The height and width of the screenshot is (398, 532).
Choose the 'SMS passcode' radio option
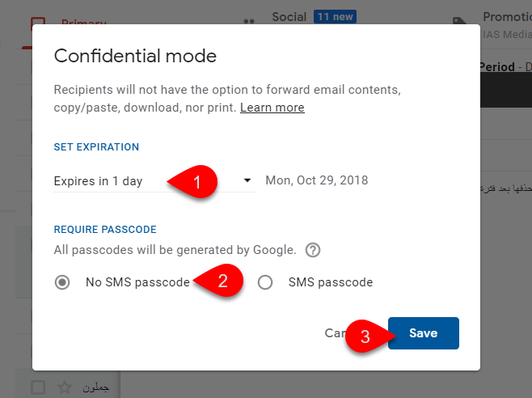pyautogui.click(x=265, y=282)
